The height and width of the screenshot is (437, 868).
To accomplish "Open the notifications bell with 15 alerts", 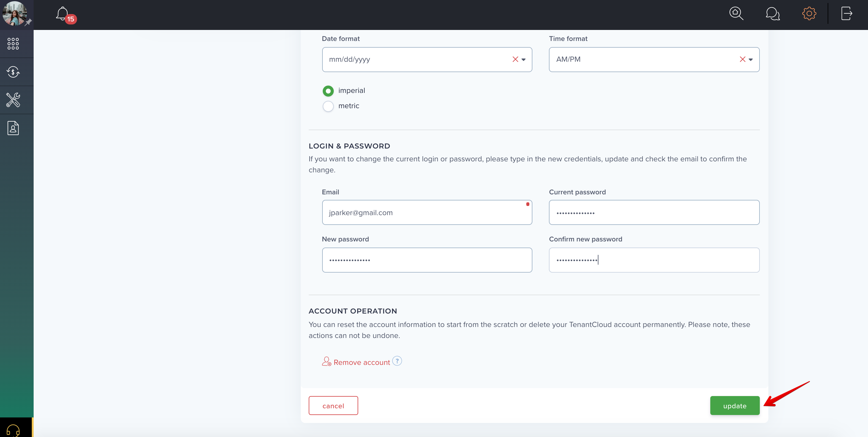I will (x=66, y=15).
